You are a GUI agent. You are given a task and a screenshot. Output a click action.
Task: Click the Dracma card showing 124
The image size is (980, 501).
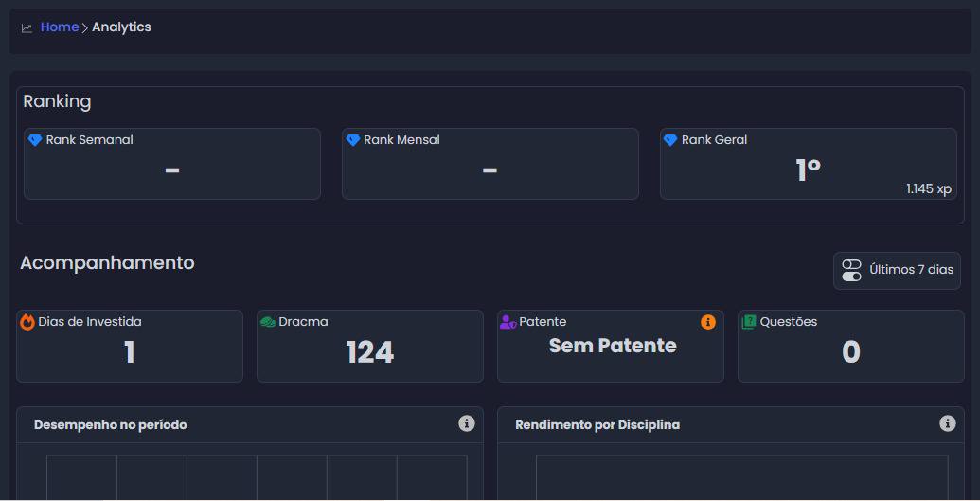(369, 347)
